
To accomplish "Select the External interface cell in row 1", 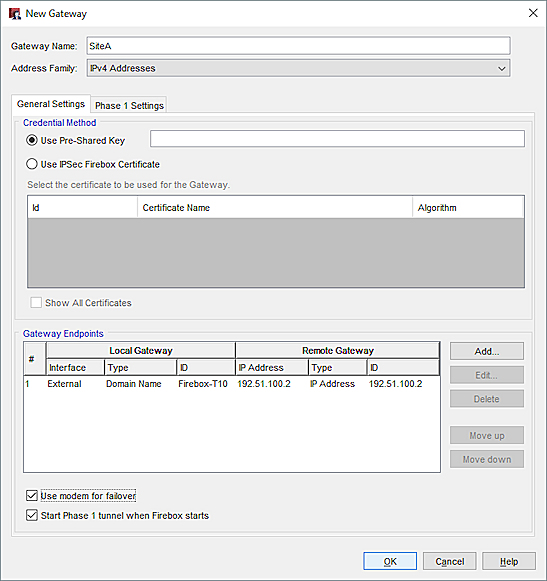I will click(x=75, y=384).
